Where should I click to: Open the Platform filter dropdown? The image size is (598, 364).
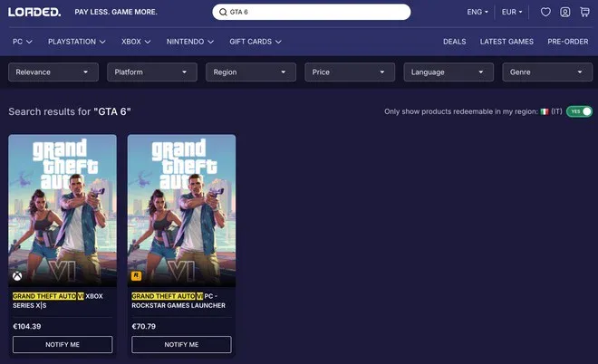(x=152, y=72)
